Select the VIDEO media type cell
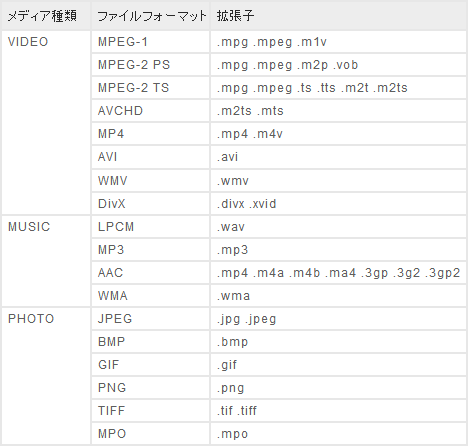This screenshot has height=446, width=468. [x=46, y=123]
